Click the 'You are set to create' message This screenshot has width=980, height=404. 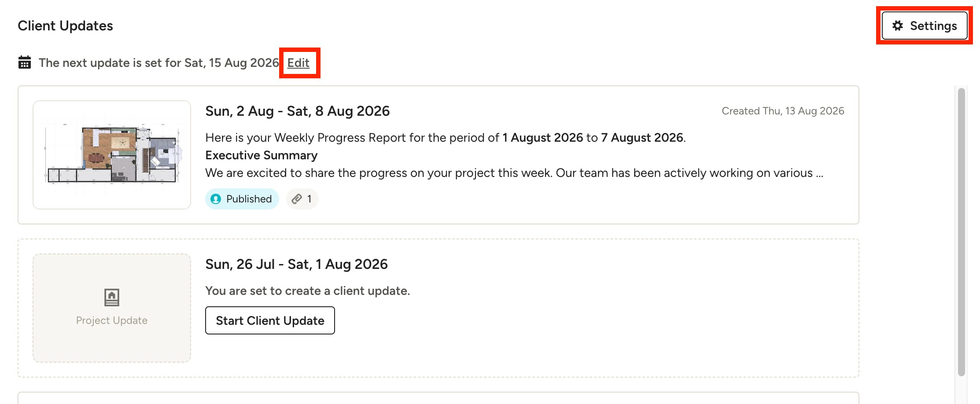tap(307, 291)
